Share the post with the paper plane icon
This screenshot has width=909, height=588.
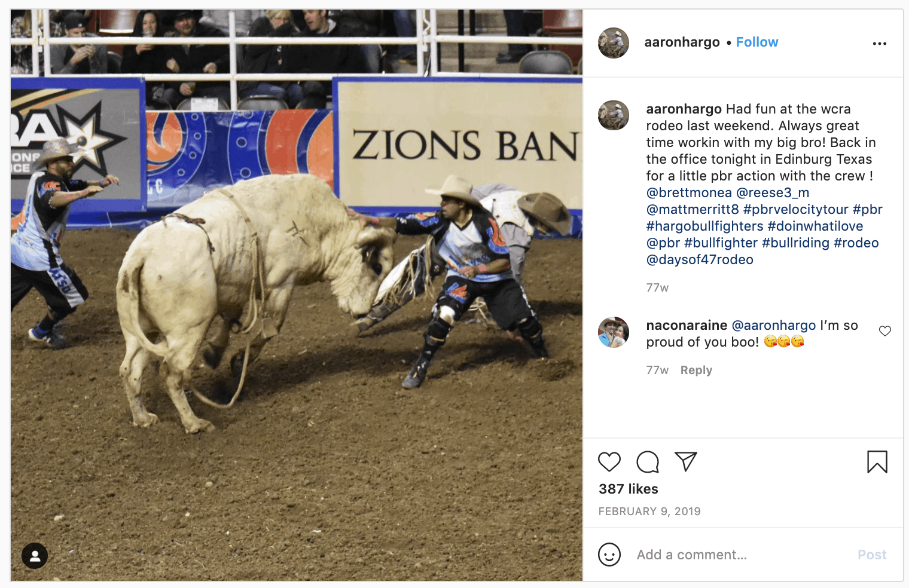click(x=686, y=461)
